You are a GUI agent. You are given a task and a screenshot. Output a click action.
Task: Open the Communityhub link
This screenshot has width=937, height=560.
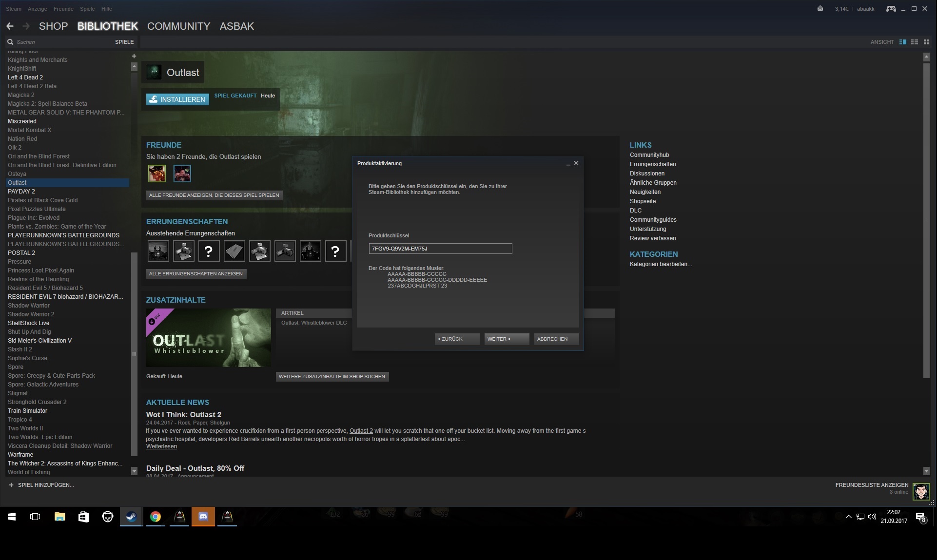pos(649,155)
